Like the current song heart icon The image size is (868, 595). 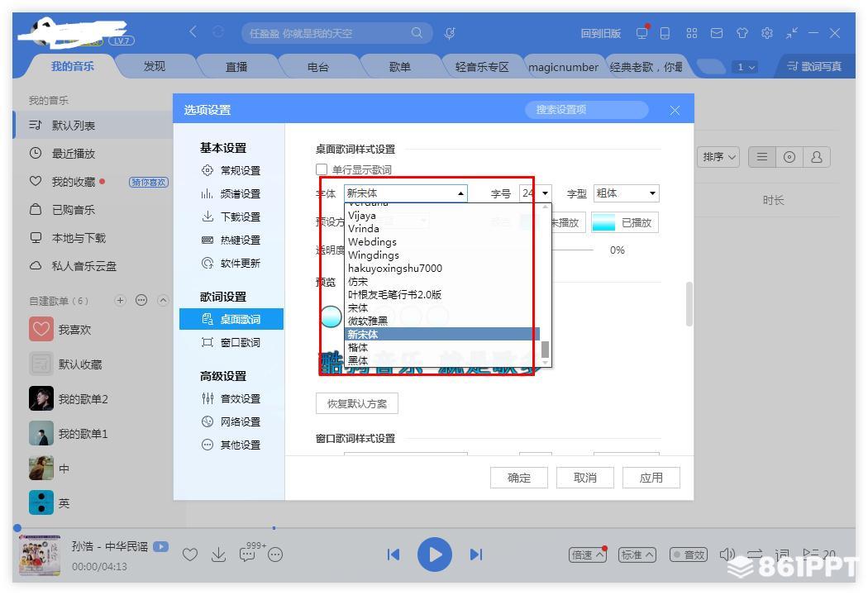click(190, 555)
